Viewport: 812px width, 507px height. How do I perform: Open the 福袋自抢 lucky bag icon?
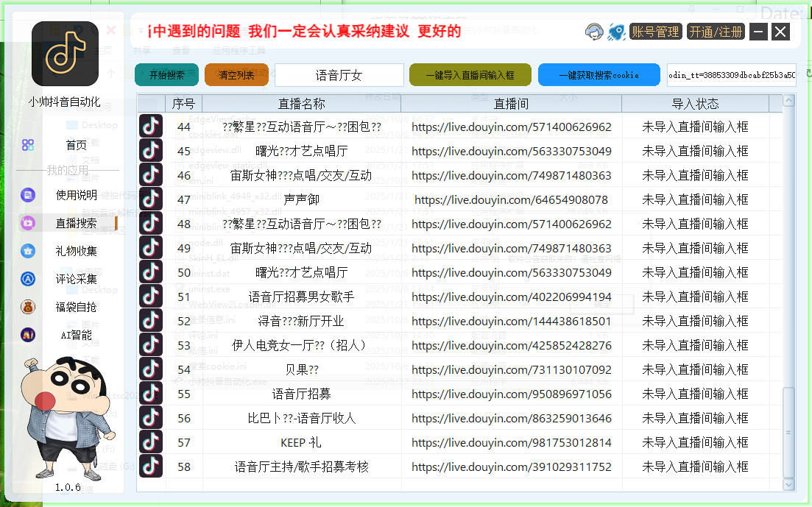27,306
